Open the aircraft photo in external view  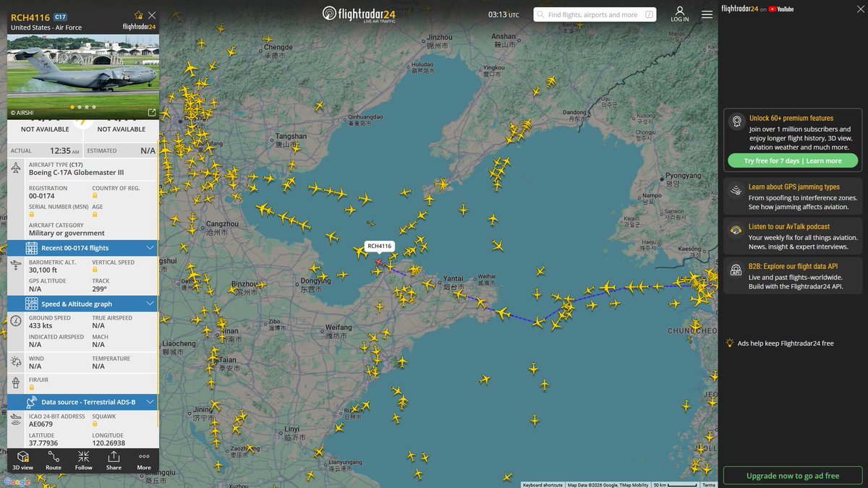point(151,113)
